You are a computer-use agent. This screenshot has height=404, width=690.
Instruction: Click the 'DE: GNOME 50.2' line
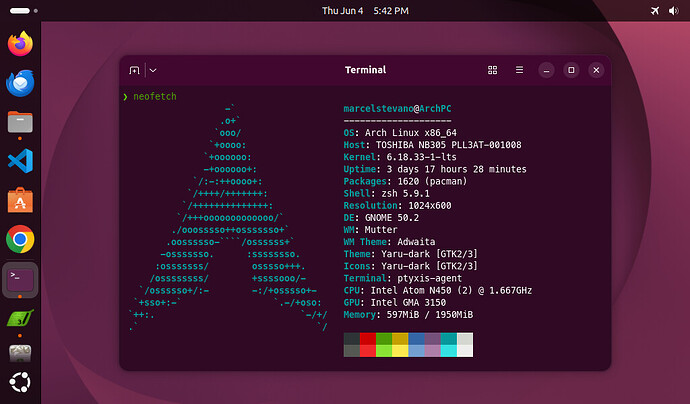(381, 218)
